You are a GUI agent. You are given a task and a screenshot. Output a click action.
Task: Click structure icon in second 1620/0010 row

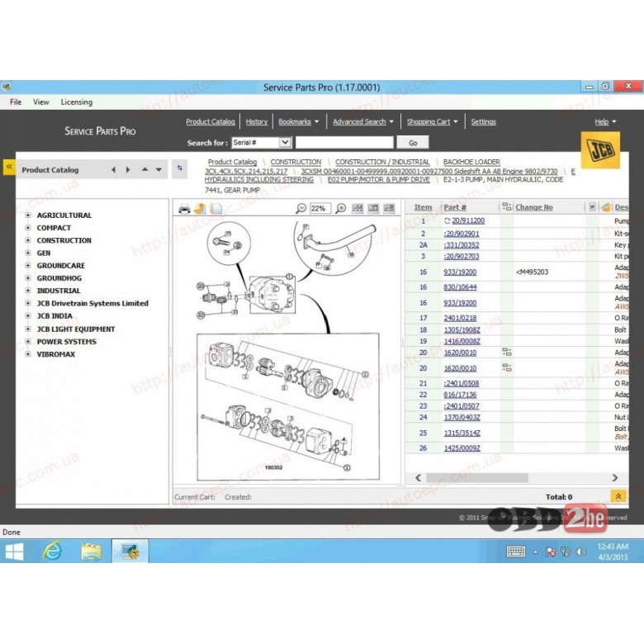coord(507,367)
